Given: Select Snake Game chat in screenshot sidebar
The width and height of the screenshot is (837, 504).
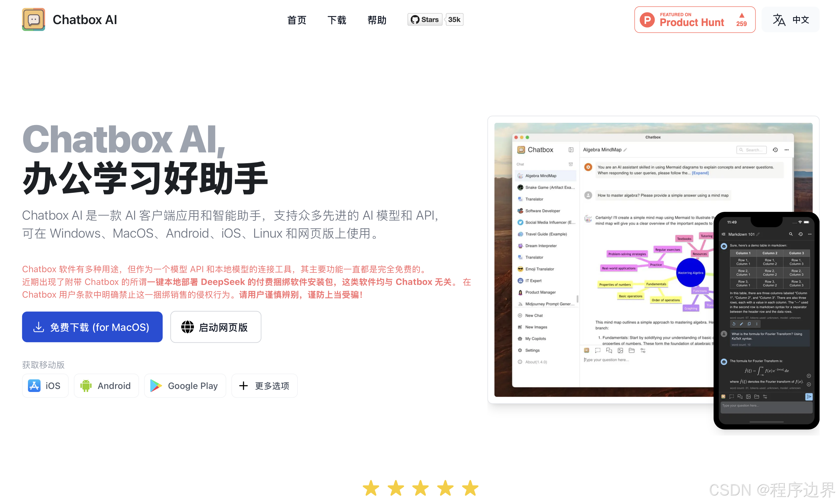Looking at the screenshot, I should click(546, 187).
